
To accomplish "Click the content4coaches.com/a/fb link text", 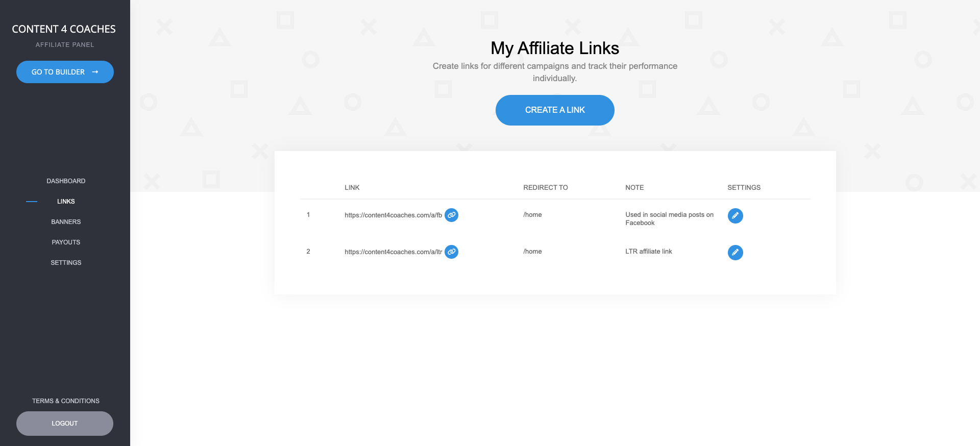I will (x=393, y=215).
